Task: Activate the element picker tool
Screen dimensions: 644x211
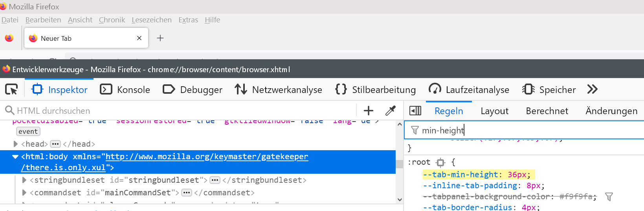Action: point(11,90)
